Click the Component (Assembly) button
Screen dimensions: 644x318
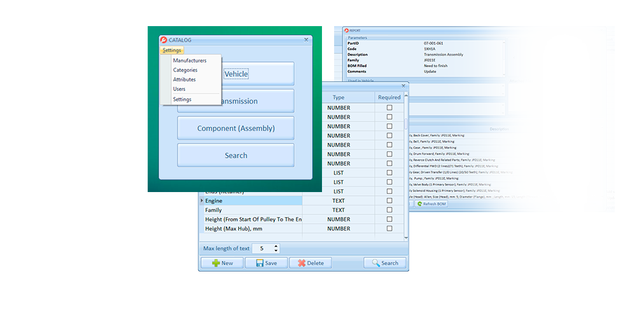235,128
